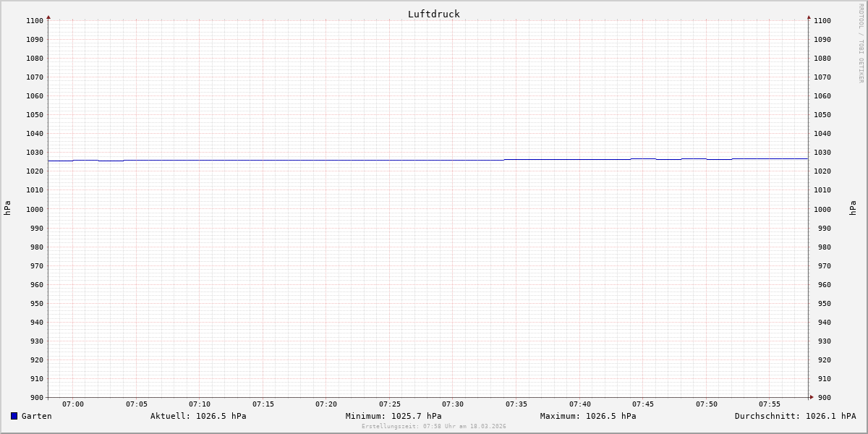
Task: Click the red arrow atop left Y axis
Action: pos(48,17)
